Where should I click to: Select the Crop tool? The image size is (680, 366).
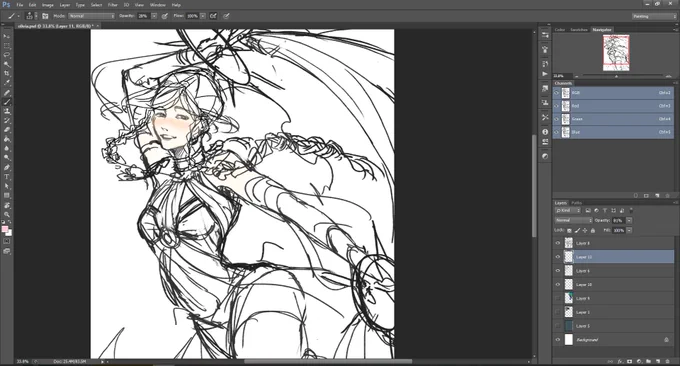point(7,73)
